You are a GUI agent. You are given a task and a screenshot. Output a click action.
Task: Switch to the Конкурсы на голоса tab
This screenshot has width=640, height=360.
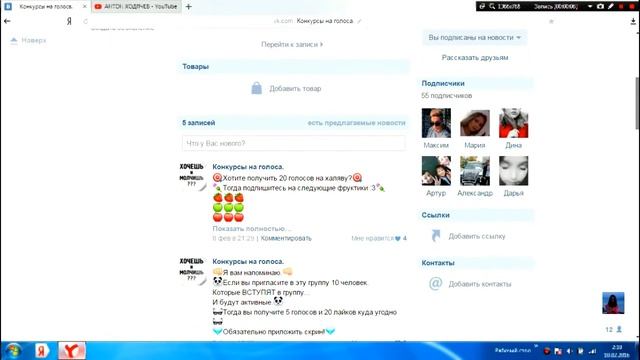[45, 7]
